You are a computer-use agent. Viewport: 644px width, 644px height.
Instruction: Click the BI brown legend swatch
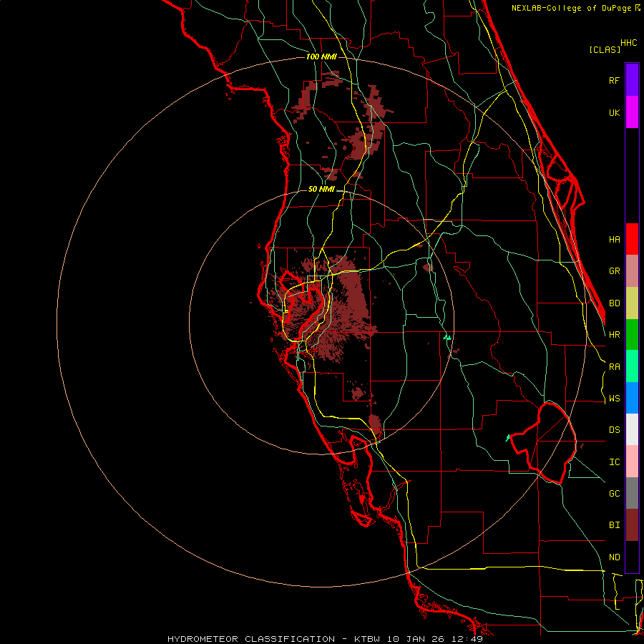pyautogui.click(x=632, y=525)
